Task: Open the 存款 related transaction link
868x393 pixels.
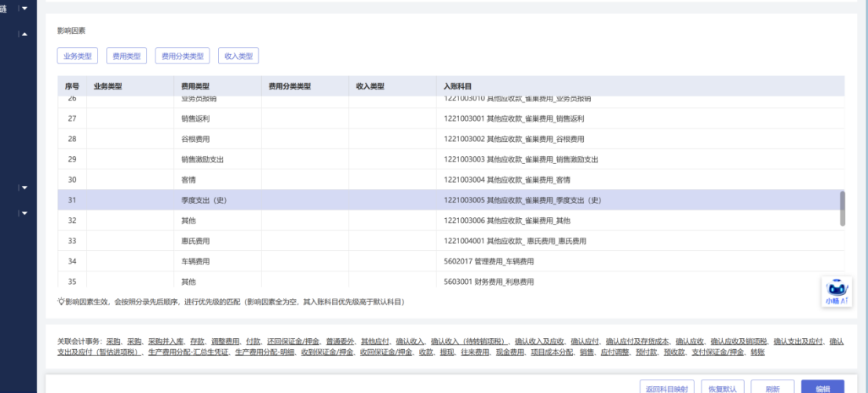Action: pos(197,341)
